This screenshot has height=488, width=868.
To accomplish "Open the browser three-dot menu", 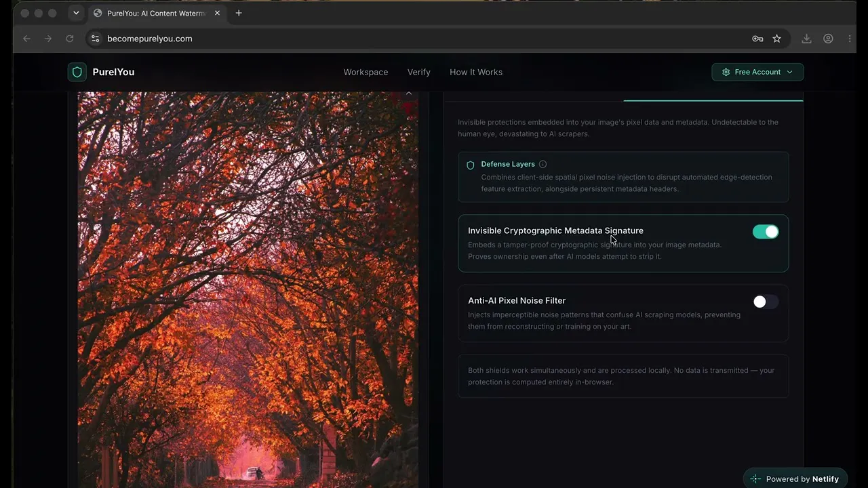I will (849, 39).
